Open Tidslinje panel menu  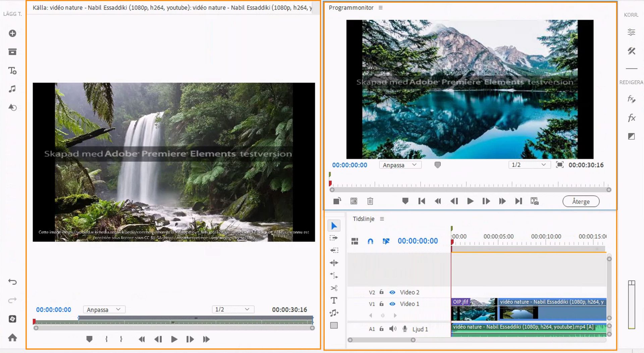(x=382, y=219)
